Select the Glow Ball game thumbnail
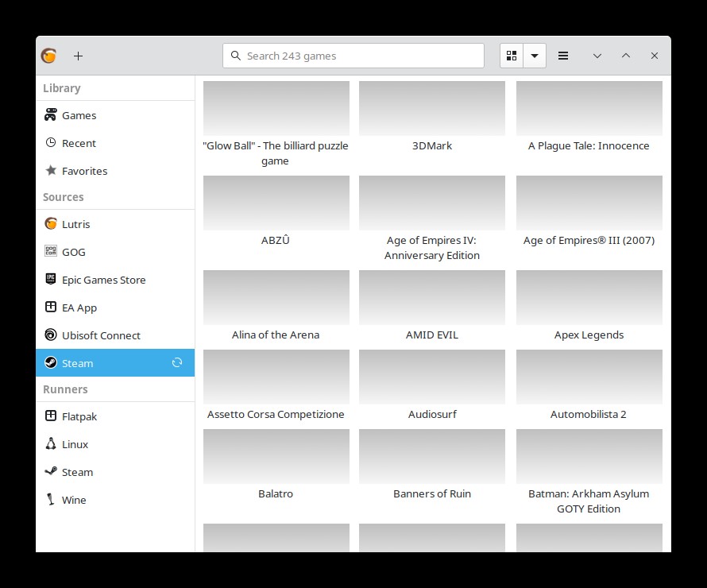 276,108
